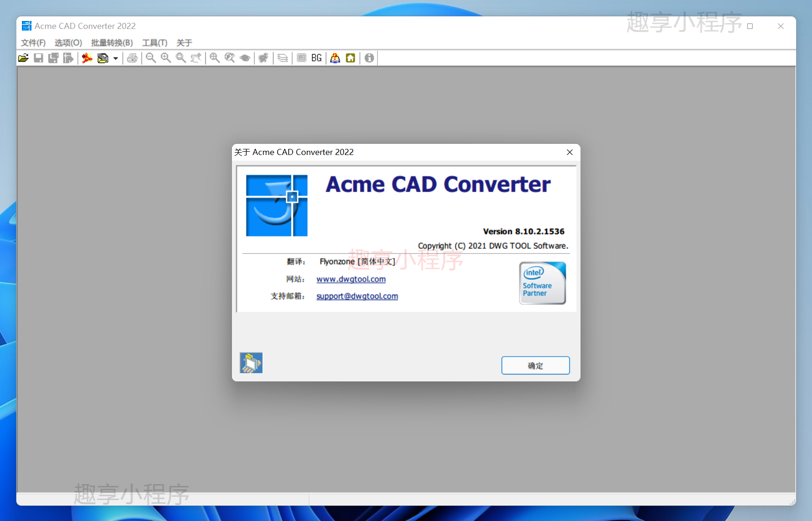Click the gray bird's-eye view icon

245,58
